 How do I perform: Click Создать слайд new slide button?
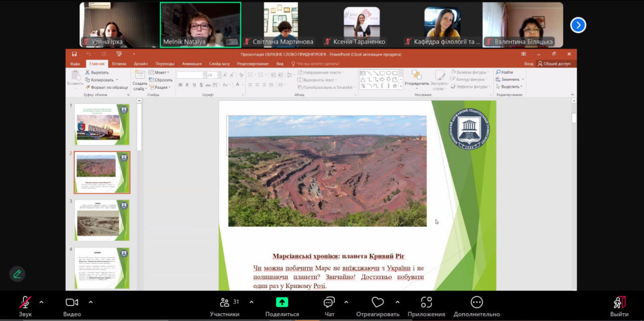tap(139, 80)
